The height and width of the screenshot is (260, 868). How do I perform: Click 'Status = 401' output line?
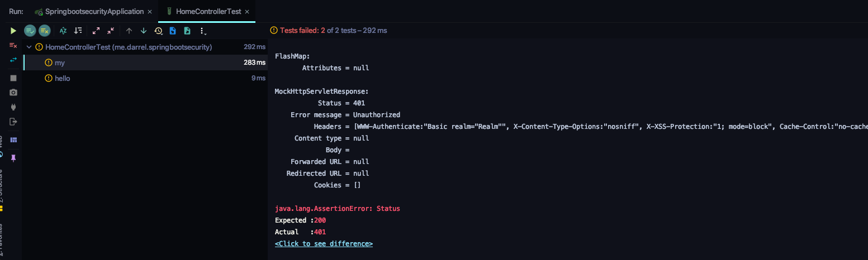coord(341,103)
